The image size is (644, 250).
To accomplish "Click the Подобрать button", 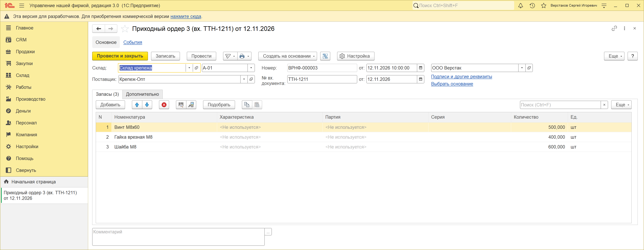I will click(219, 105).
